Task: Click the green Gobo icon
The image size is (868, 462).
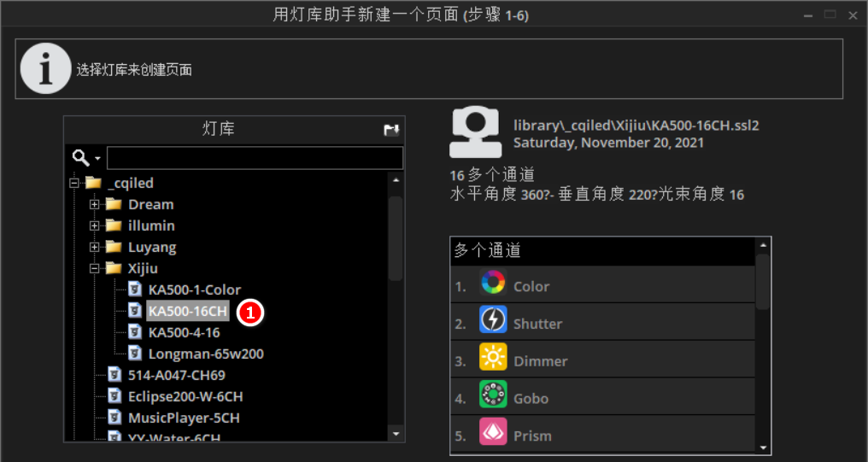Action: pyautogui.click(x=493, y=395)
